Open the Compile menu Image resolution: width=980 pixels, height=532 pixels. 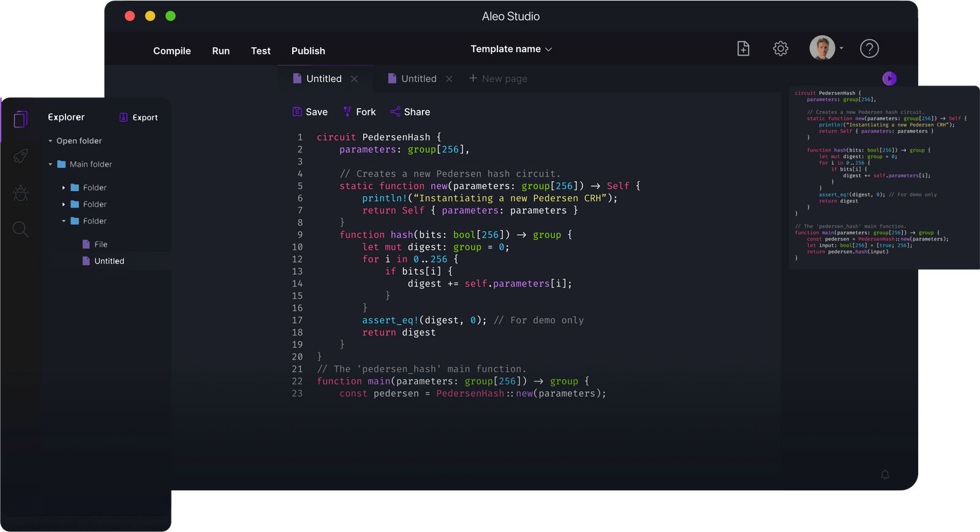click(x=171, y=51)
